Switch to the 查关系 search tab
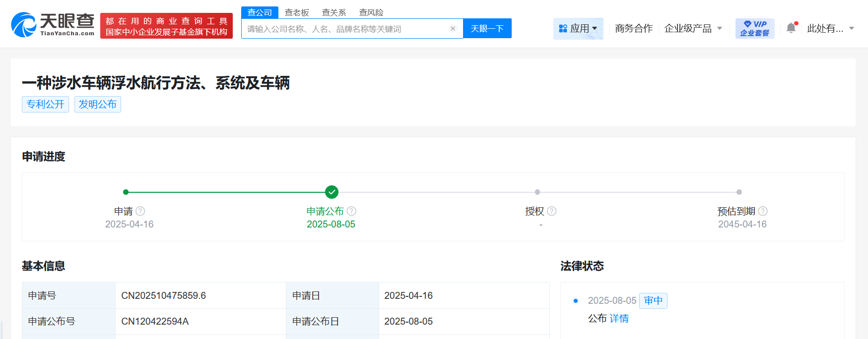868x339 pixels. tap(334, 12)
